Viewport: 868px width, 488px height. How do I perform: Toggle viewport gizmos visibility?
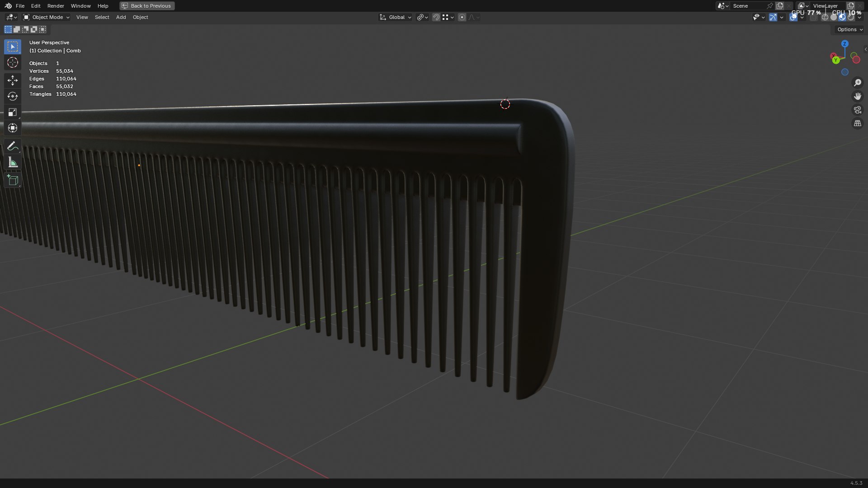coord(773,17)
